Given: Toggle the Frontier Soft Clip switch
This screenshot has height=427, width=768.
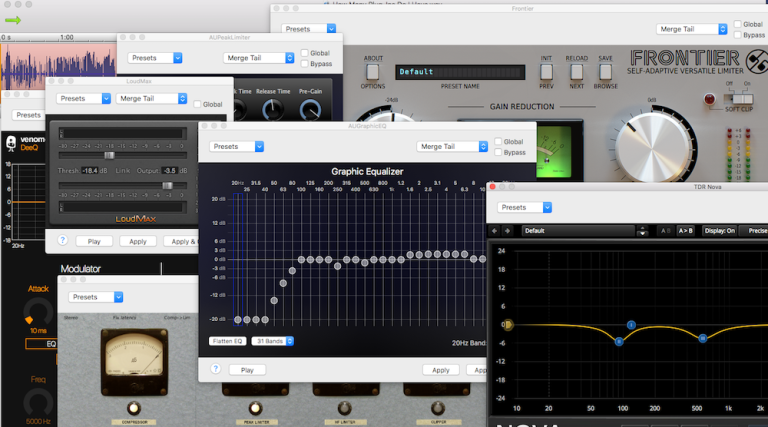Looking at the screenshot, I should pos(740,99).
